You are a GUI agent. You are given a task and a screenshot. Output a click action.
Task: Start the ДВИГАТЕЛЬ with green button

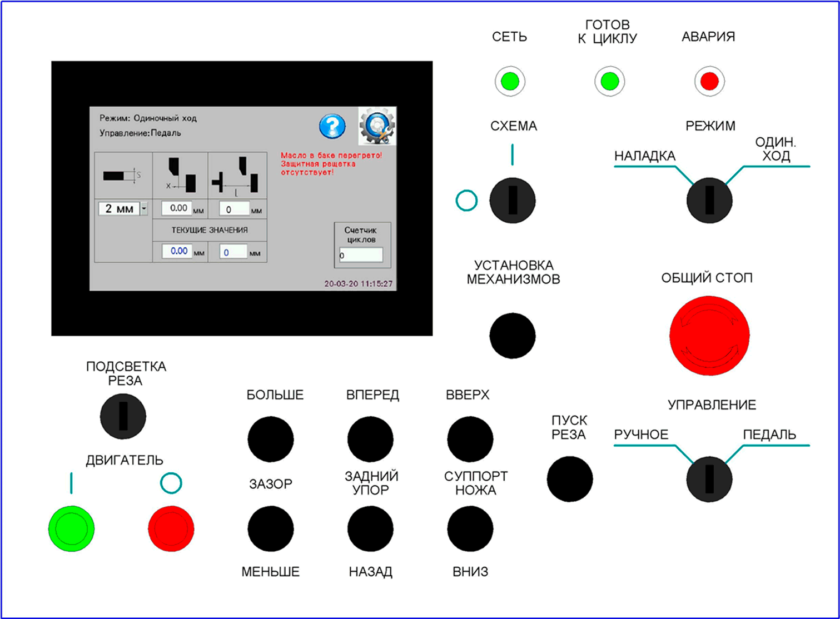71,528
